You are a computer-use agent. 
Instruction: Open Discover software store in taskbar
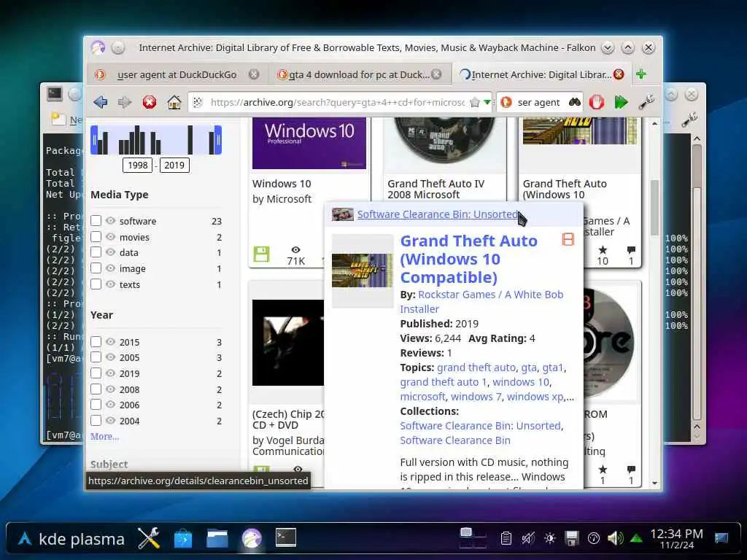coord(183,539)
